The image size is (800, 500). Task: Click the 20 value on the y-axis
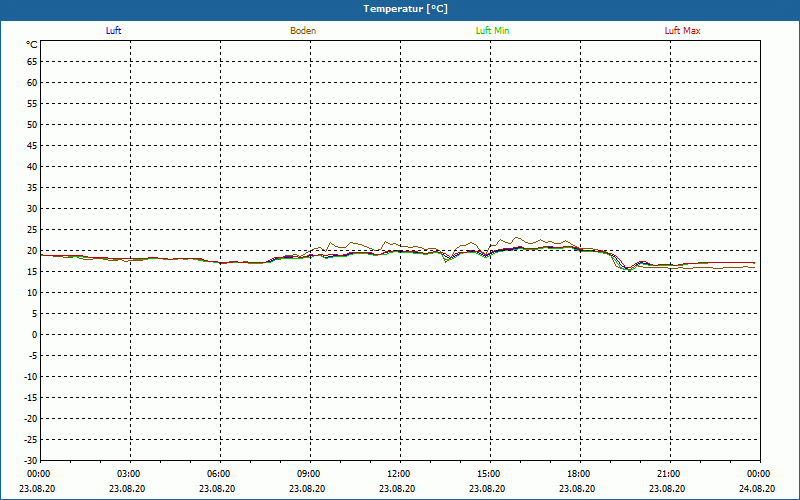coord(32,251)
